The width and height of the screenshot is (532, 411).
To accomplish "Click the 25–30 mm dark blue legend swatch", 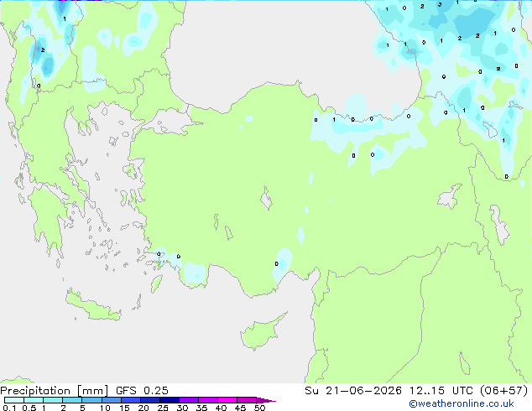I will [x=169, y=400].
